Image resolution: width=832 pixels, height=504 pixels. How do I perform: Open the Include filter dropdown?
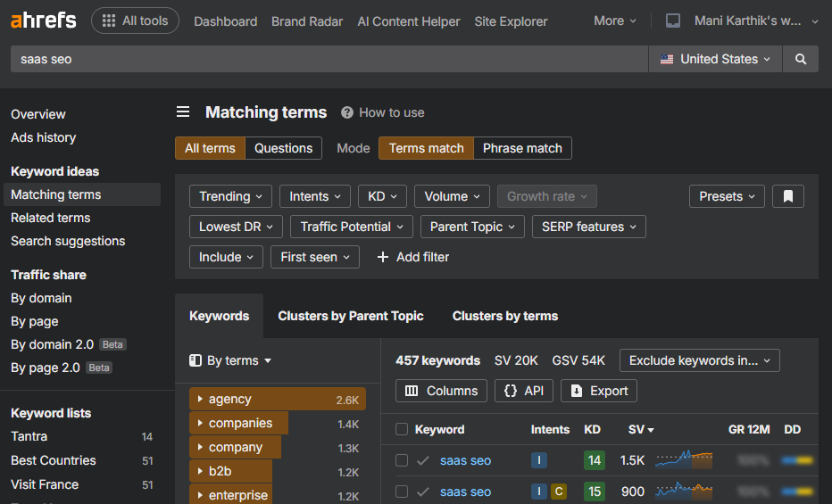(x=226, y=257)
